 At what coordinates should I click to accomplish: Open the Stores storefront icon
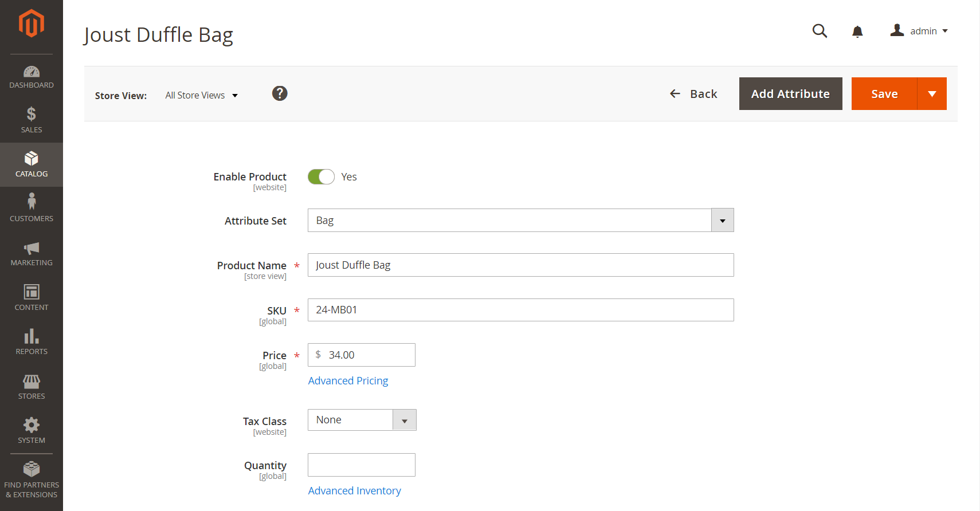32,381
